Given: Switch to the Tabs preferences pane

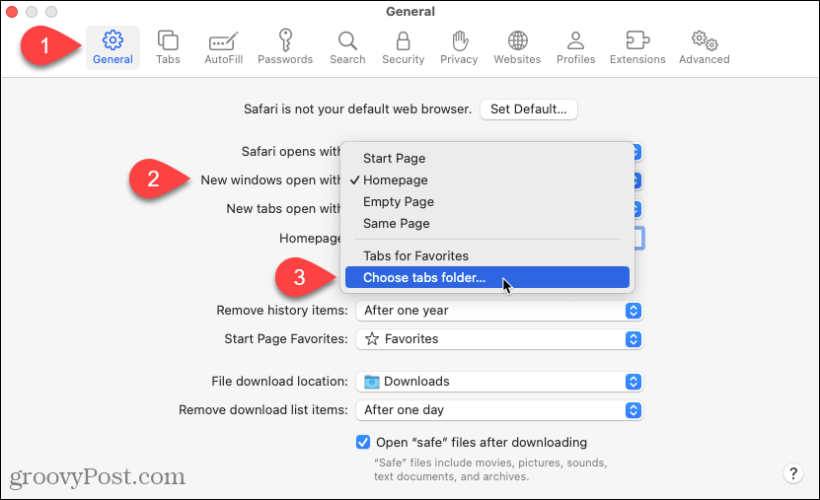Looking at the screenshot, I should point(168,48).
